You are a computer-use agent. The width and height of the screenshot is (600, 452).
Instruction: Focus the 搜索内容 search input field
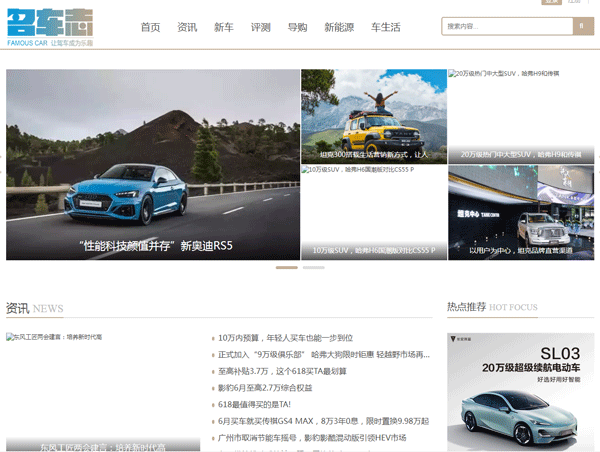(x=507, y=26)
